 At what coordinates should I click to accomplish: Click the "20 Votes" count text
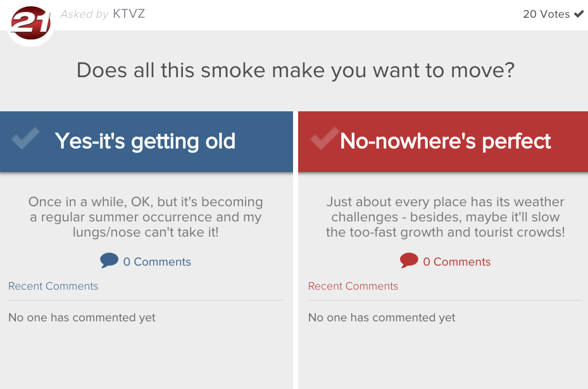point(546,14)
